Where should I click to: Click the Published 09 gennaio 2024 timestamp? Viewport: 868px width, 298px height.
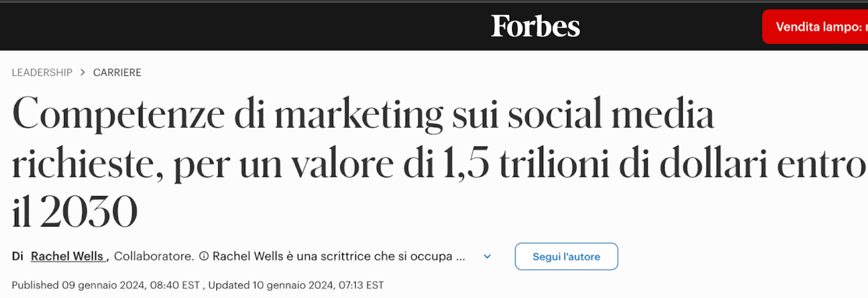(x=106, y=286)
